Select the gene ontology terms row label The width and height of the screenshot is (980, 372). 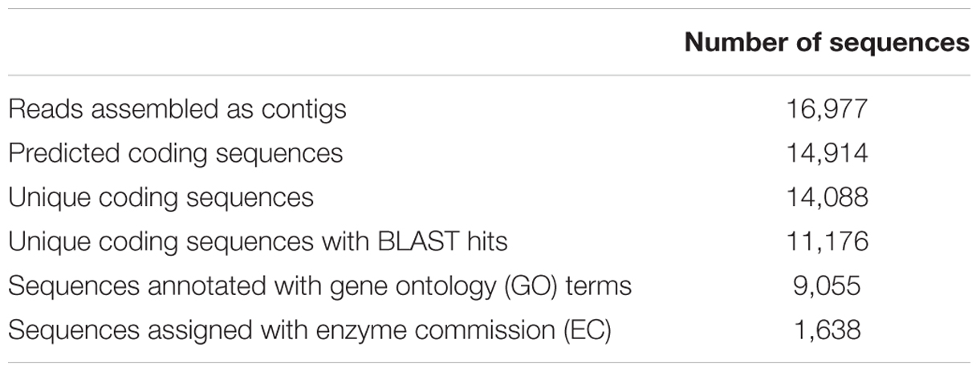pyautogui.click(x=319, y=285)
